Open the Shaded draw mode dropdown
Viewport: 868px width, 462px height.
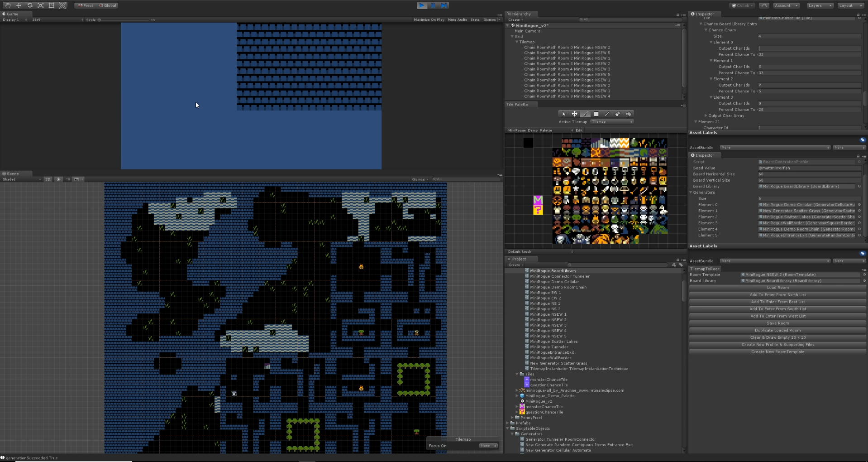21,179
